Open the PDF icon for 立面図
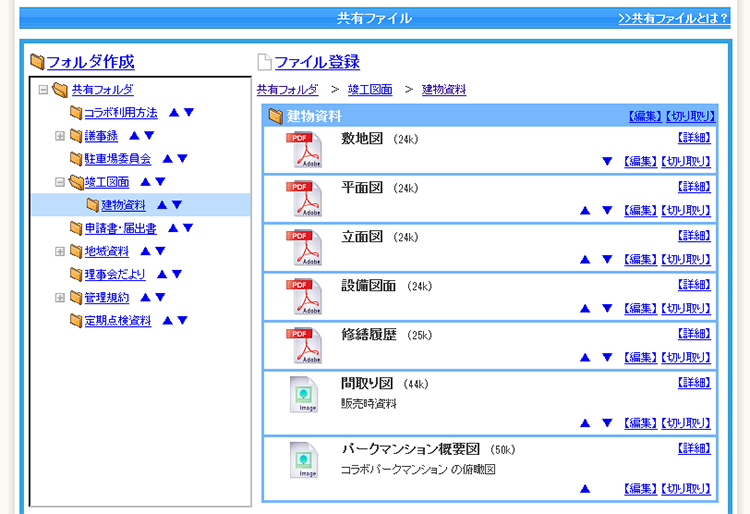This screenshot has height=514, width=750. 304,247
